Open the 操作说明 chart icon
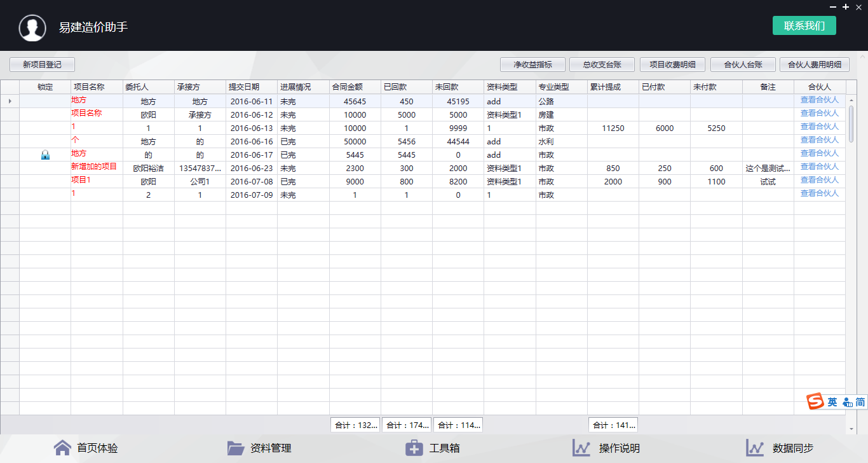This screenshot has height=463, width=868. click(x=581, y=448)
